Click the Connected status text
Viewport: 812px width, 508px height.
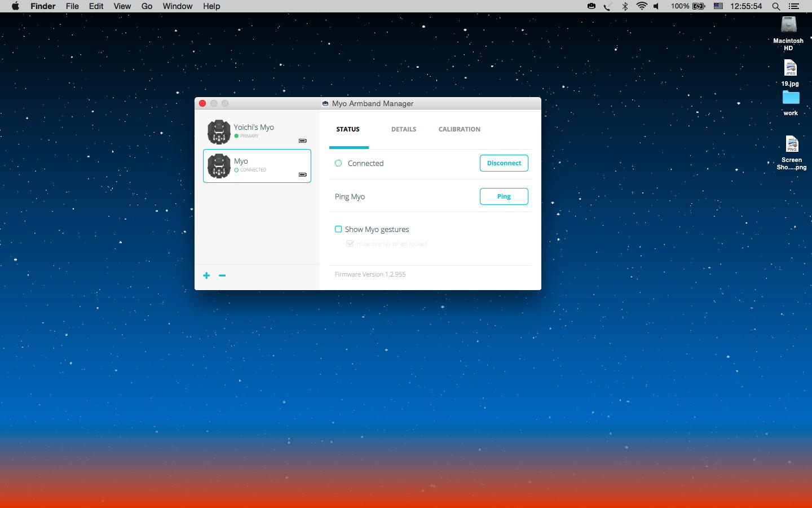[365, 163]
